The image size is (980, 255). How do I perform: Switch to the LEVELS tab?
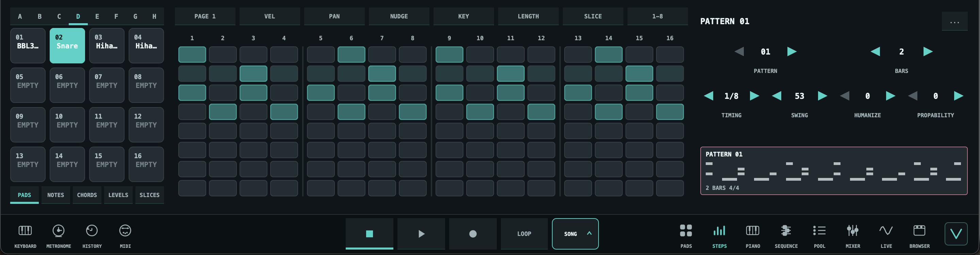tap(118, 195)
